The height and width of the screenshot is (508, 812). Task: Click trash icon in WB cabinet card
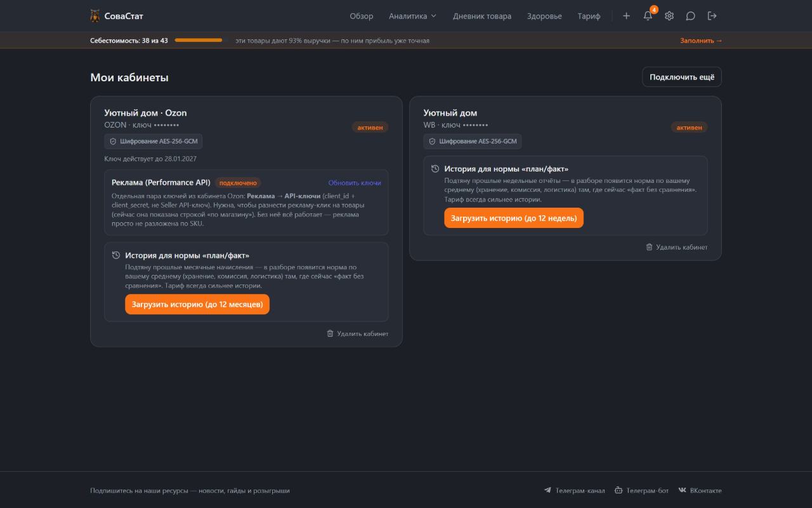coord(649,247)
